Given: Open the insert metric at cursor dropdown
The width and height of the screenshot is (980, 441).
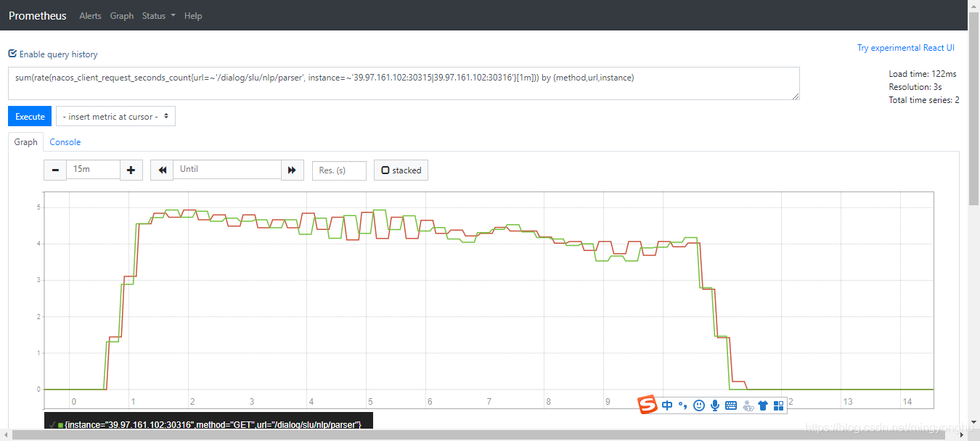Looking at the screenshot, I should [115, 115].
